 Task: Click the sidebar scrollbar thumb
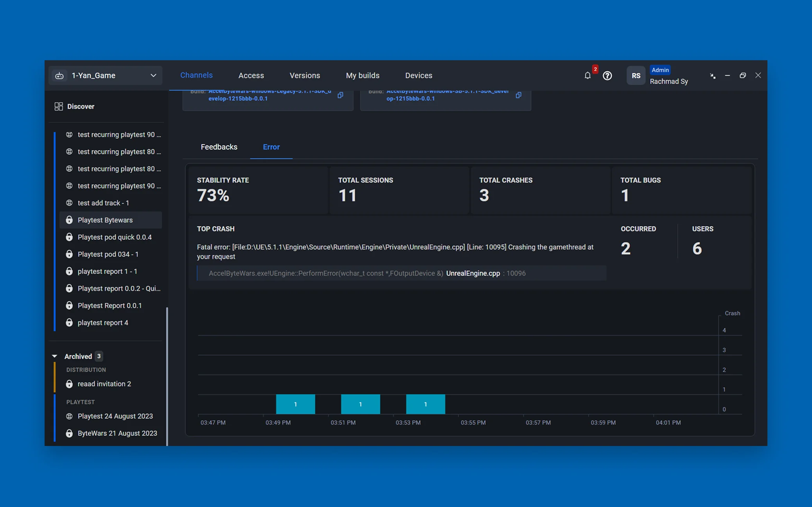click(167, 376)
